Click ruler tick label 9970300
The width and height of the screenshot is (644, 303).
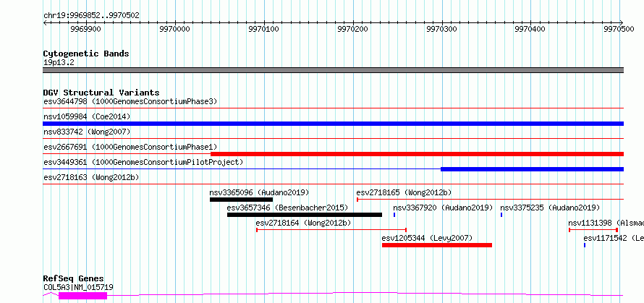click(x=442, y=30)
